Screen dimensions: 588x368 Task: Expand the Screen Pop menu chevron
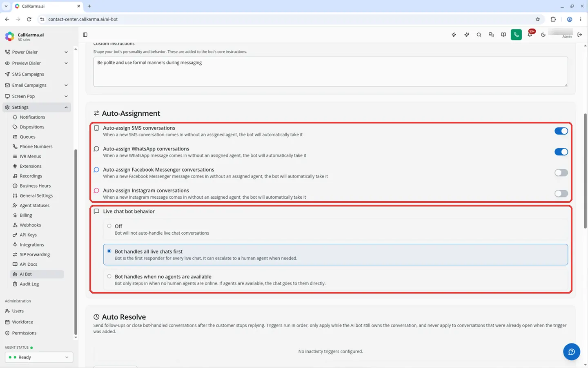point(66,96)
